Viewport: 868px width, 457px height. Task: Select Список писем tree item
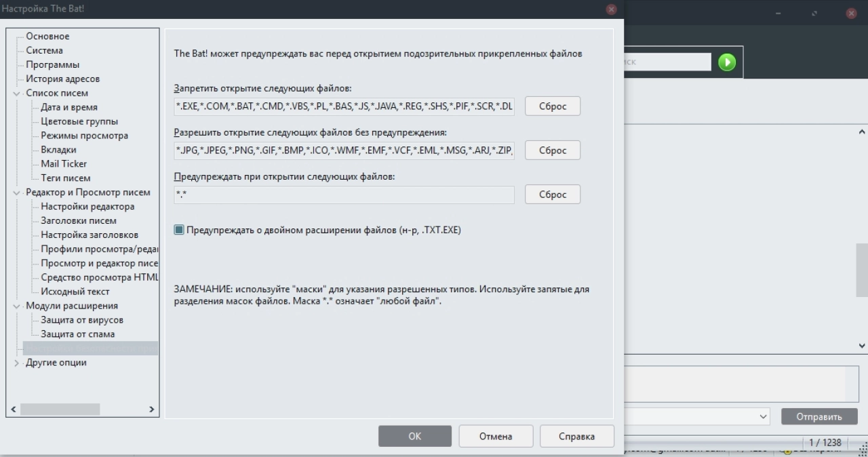57,94
